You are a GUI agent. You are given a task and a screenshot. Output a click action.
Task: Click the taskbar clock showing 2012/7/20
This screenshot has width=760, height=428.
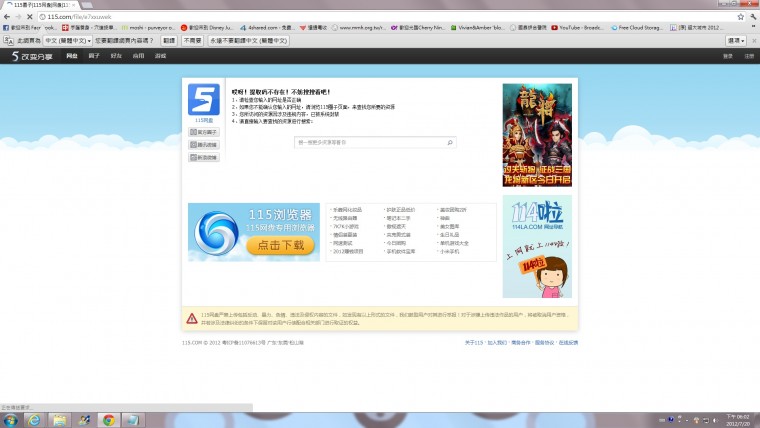(738, 420)
